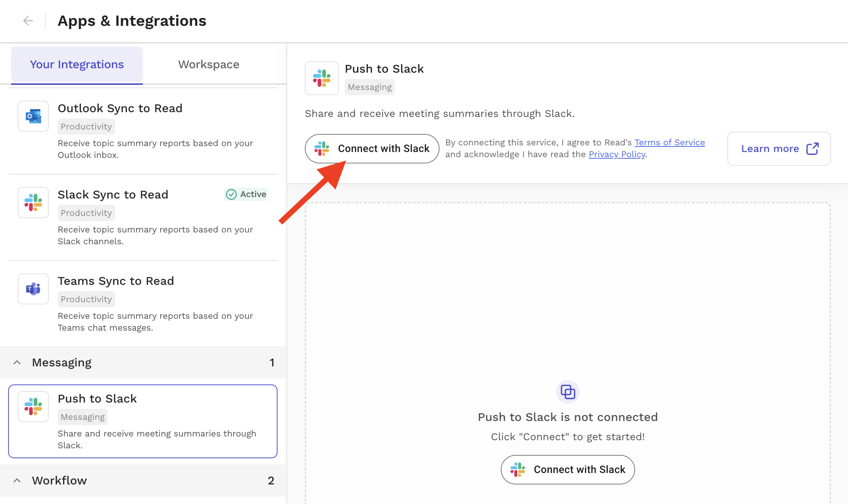This screenshot has height=504, width=848.
Task: Click 'Share and receive meeting summaries' detail description
Action: click(440, 114)
